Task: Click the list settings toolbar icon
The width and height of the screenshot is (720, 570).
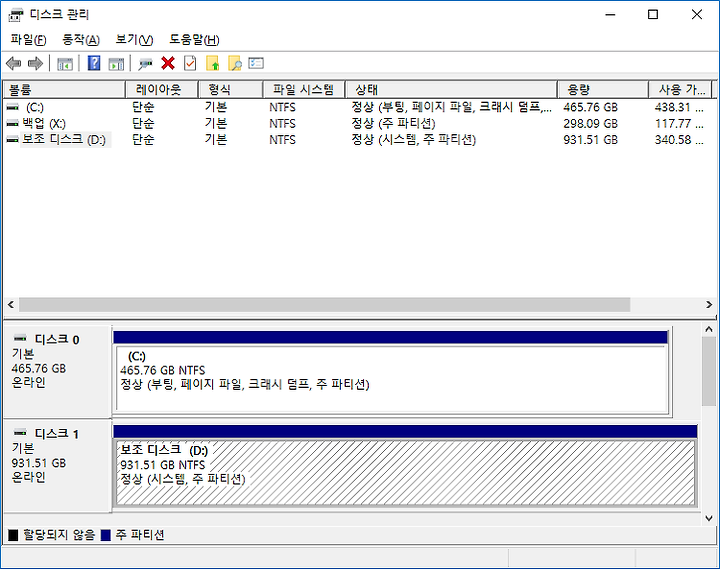Action: click(x=256, y=63)
